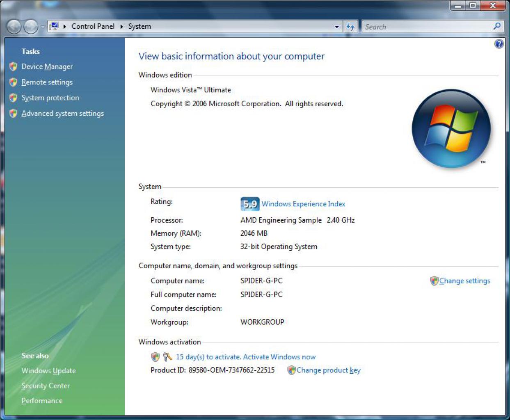Screen dimensions: 510x420
Task: Click SPIDER-G-PC next to Computer name
Action: 261,281
